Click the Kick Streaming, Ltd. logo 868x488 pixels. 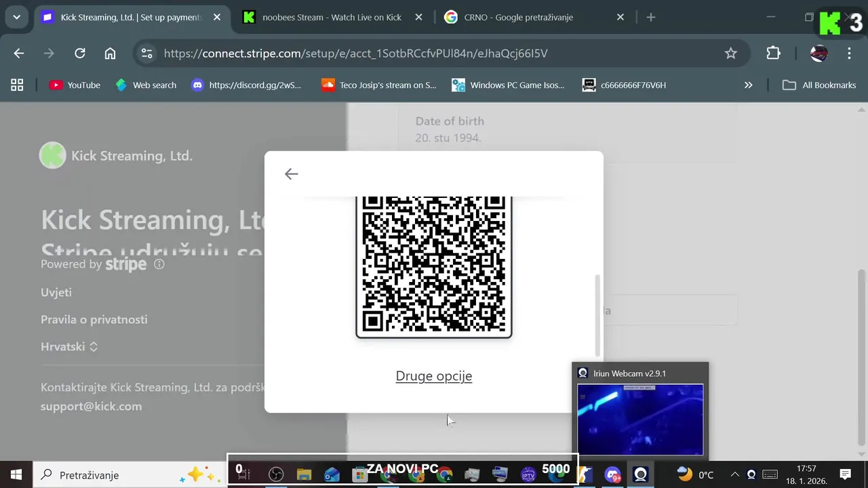click(52, 156)
